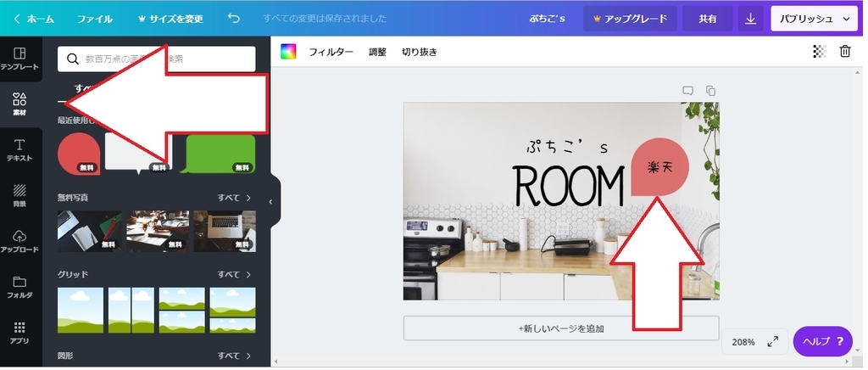Duplicate page with copy icon
The height and width of the screenshot is (370, 868).
[711, 91]
